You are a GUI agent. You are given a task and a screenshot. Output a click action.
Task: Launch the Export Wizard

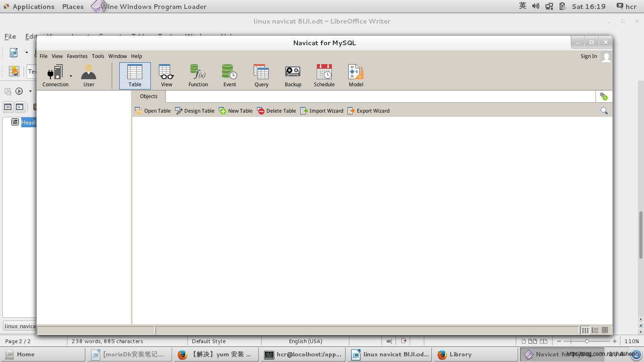[369, 111]
